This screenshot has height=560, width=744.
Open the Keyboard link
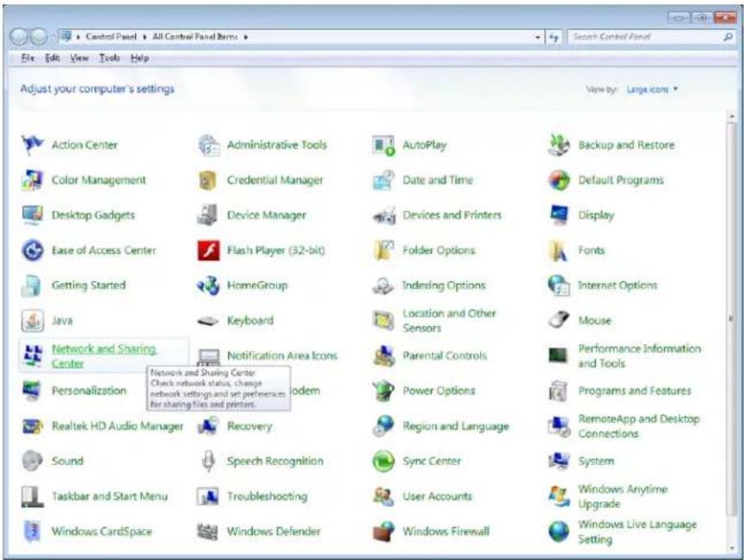coord(250,320)
